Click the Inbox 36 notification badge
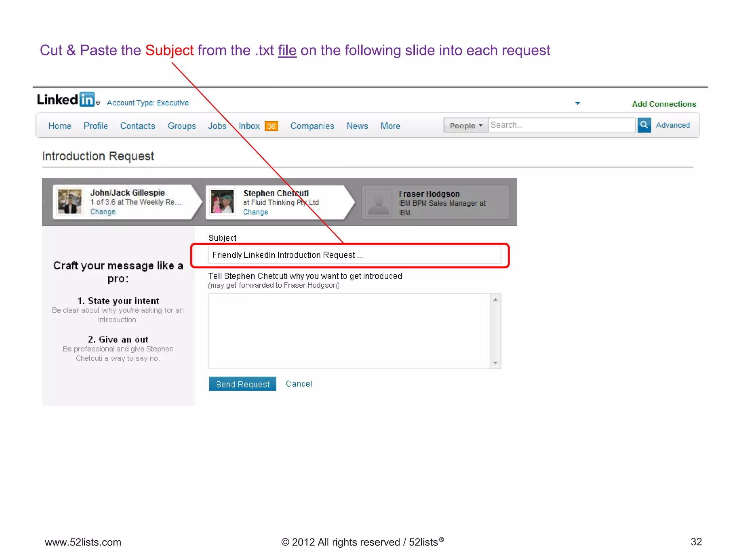The image size is (747, 560). (271, 126)
